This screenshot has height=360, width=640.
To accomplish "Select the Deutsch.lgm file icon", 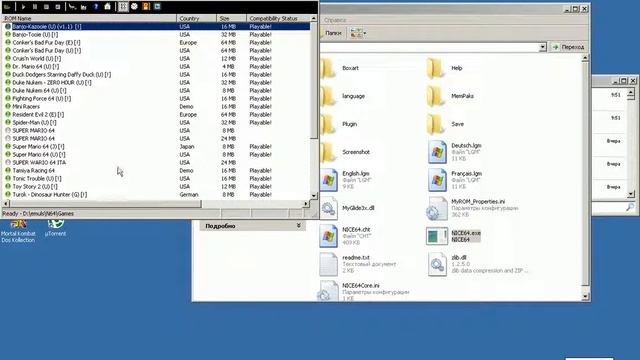I will [x=437, y=152].
